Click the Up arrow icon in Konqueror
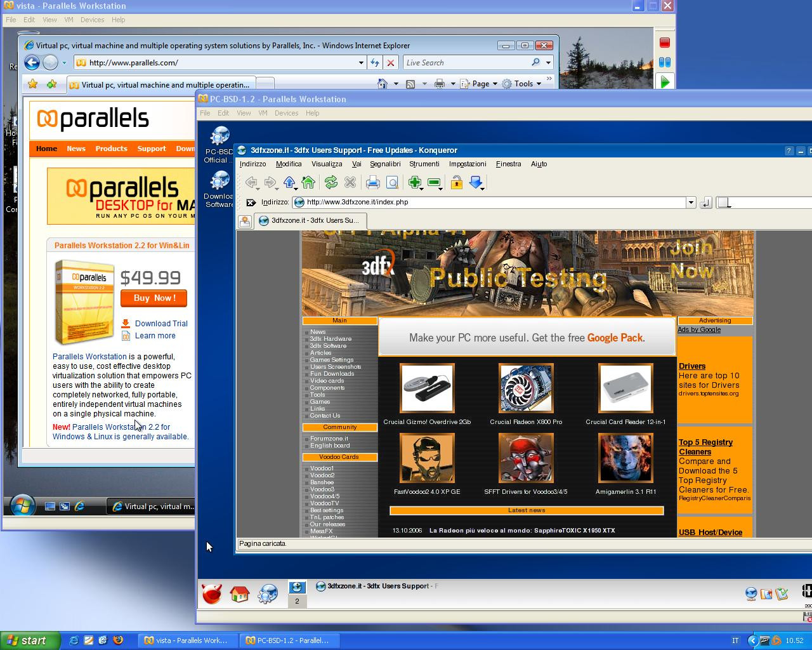Image resolution: width=812 pixels, height=650 pixels. pyautogui.click(x=289, y=183)
